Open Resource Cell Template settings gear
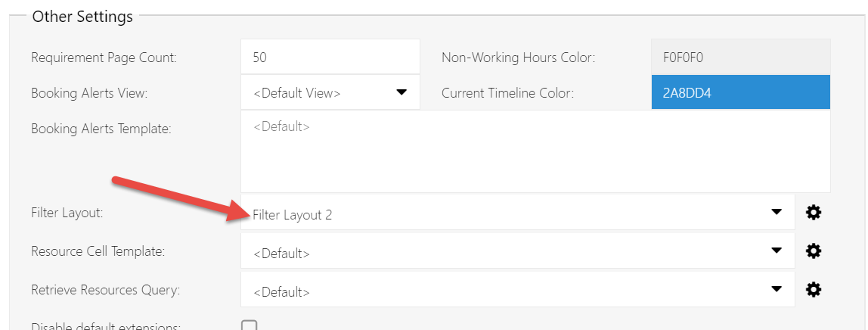Image resolution: width=868 pixels, height=330 pixels. 814,251
